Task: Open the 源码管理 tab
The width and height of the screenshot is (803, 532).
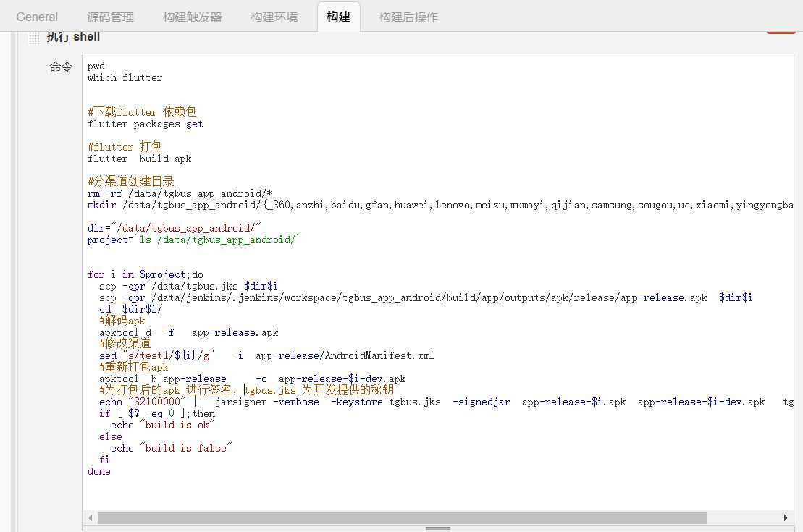Action: point(110,17)
